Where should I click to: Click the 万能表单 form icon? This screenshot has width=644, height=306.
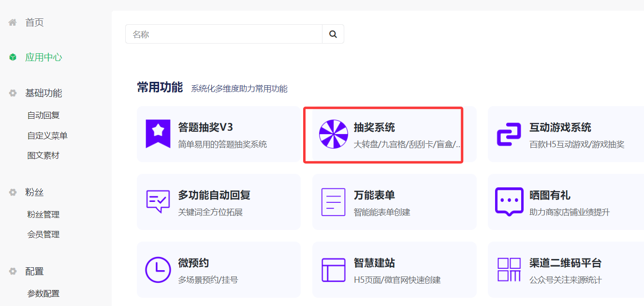333,201
